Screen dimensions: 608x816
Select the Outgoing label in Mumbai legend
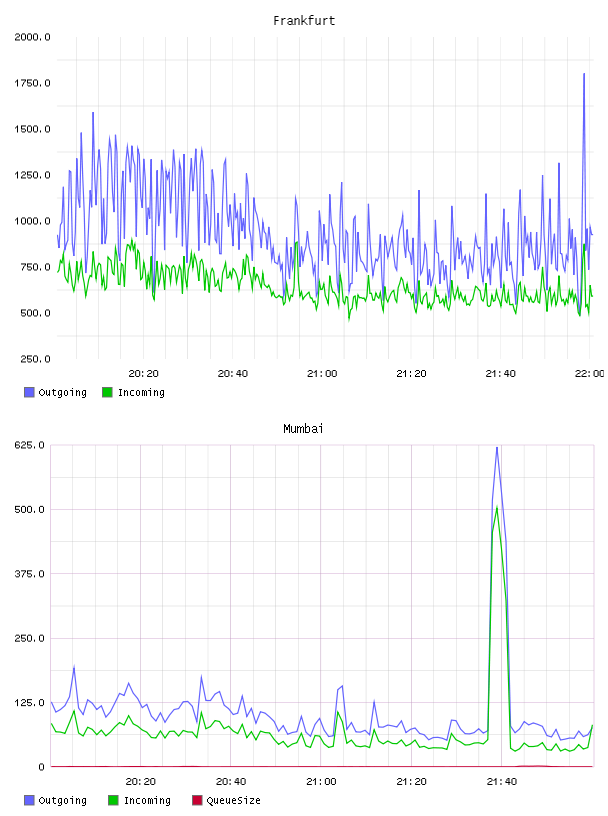(x=62, y=800)
